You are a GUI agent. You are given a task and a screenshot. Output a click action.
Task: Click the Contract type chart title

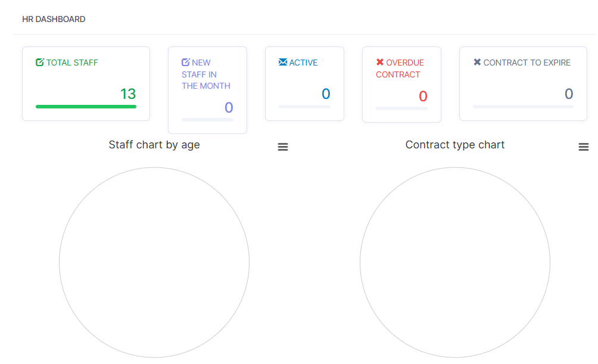(455, 145)
